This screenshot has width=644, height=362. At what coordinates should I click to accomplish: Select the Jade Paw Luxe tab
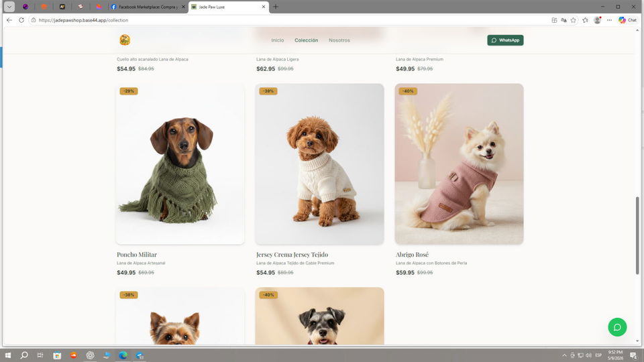click(x=228, y=7)
